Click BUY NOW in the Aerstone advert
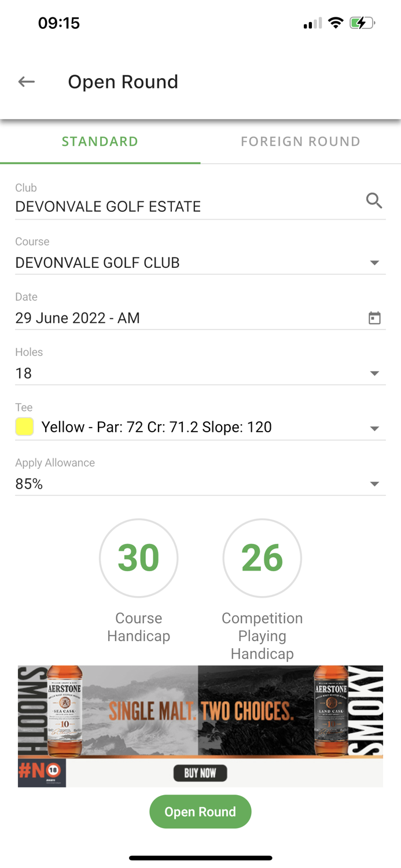Image resolution: width=401 pixels, height=868 pixels. pyautogui.click(x=200, y=773)
